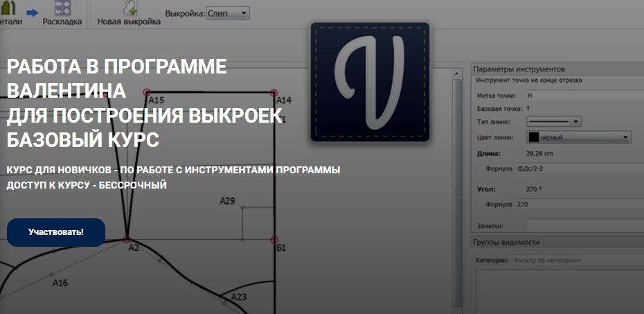The width and height of the screenshot is (644, 314).
Task: Click the Метка точки field containing Н
Action: tap(585, 96)
